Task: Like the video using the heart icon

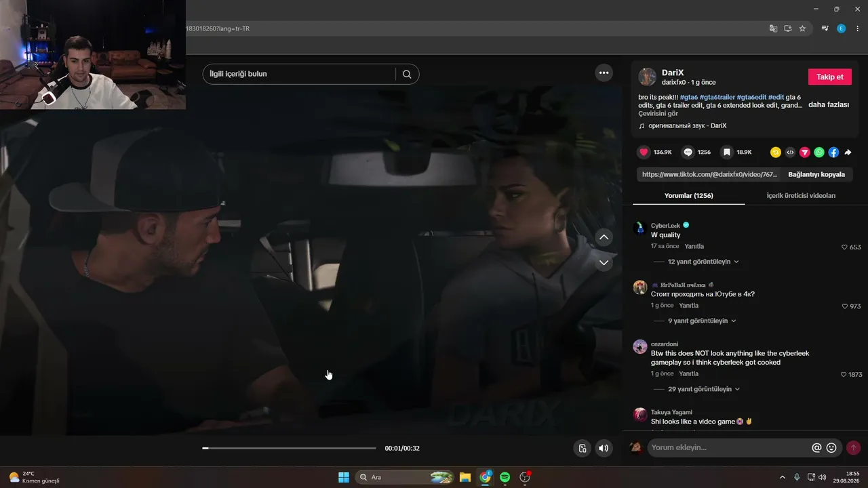Action: 644,152
